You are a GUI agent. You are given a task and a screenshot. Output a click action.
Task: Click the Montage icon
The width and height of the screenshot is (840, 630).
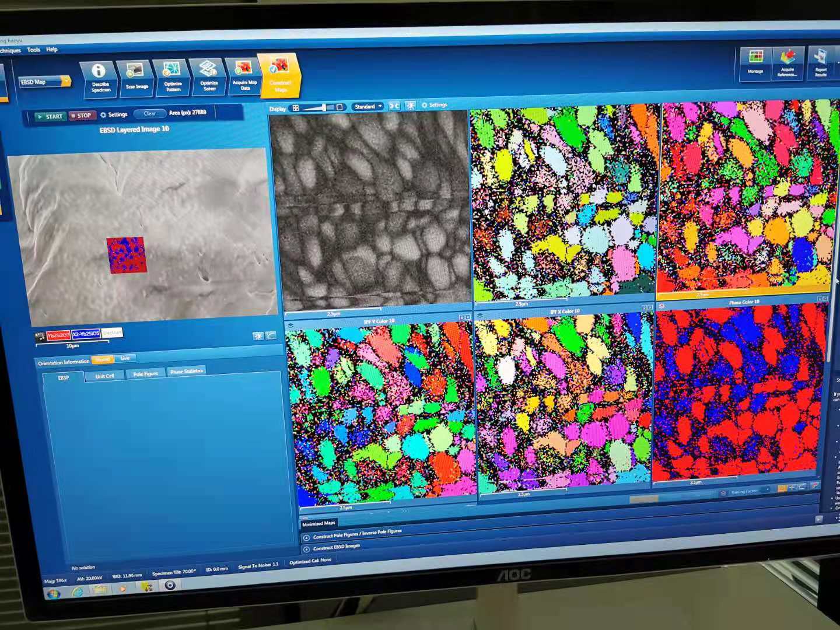point(755,62)
